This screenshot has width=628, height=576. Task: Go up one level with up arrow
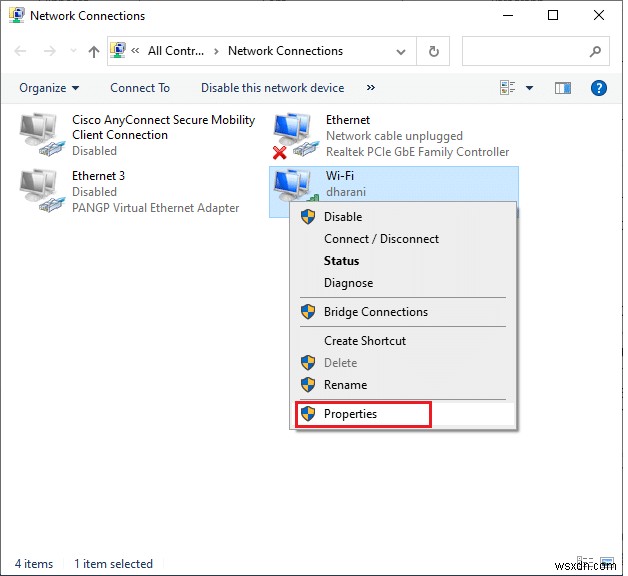click(94, 51)
